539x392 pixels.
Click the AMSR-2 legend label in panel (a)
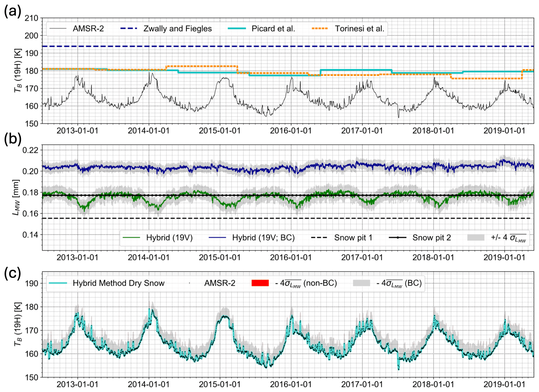(x=88, y=28)
